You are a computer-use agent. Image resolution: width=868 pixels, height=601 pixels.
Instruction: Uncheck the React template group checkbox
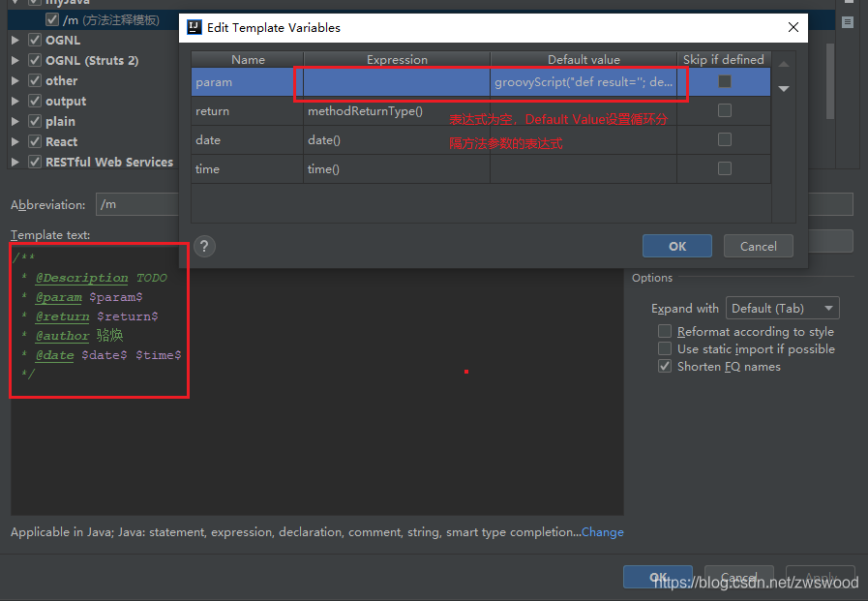(35, 141)
